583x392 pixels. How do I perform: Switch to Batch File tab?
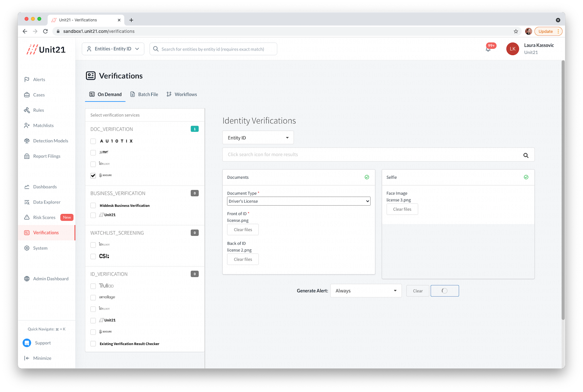(144, 94)
